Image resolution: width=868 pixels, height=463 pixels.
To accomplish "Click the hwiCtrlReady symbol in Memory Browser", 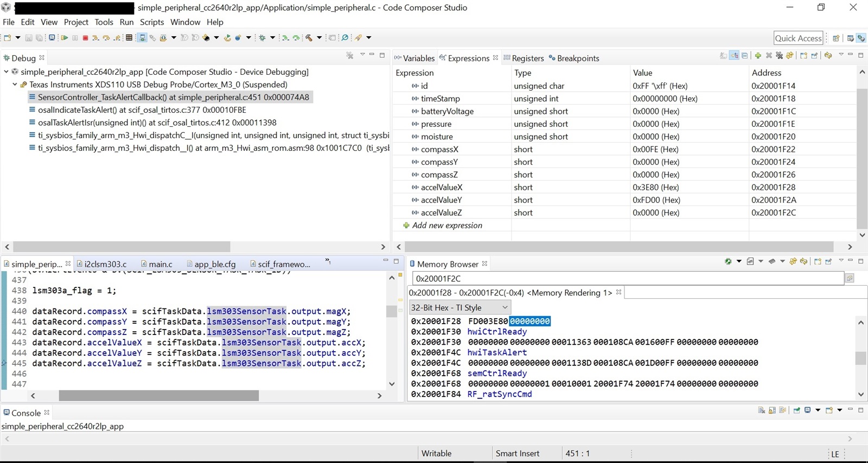I will [x=497, y=332].
